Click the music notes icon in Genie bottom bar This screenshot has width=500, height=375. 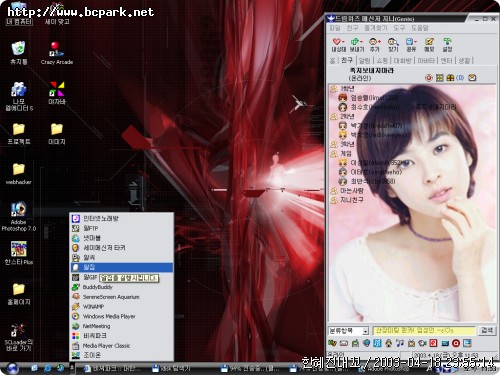400,343
